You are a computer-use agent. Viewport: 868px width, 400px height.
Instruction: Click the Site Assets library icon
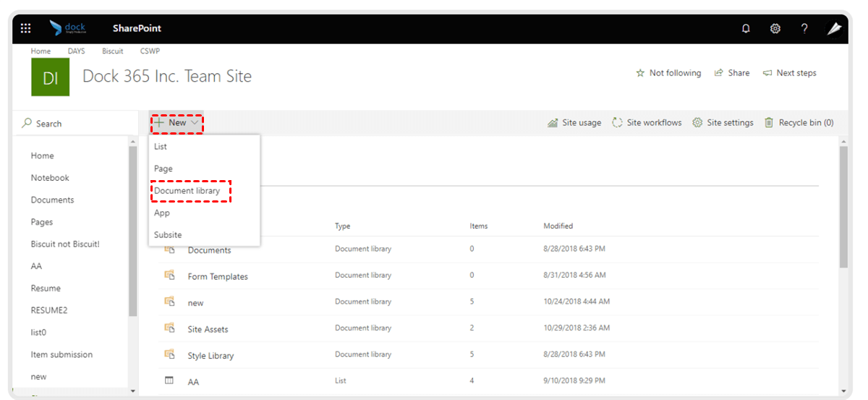click(170, 328)
